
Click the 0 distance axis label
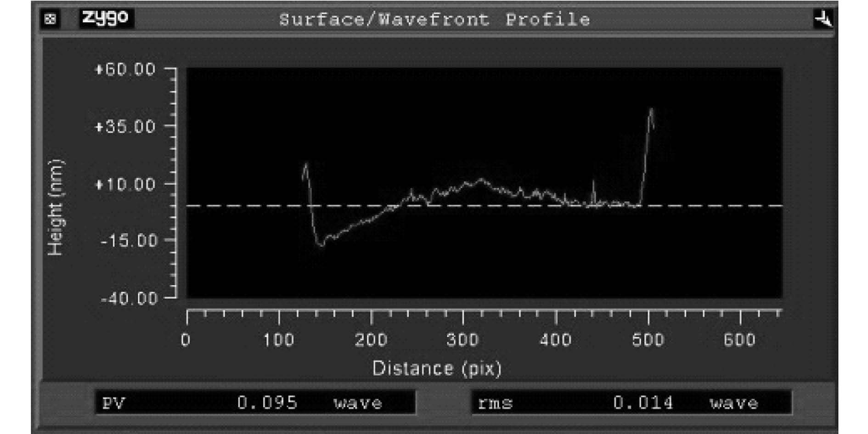[186, 340]
